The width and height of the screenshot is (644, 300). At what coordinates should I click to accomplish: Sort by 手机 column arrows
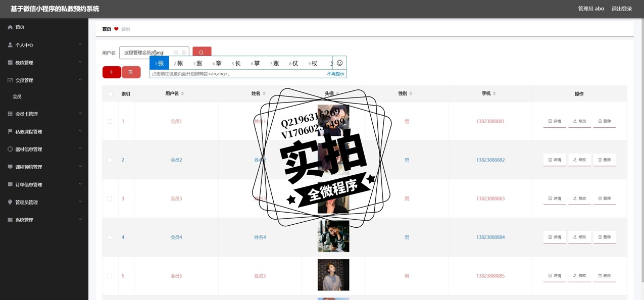pos(494,93)
